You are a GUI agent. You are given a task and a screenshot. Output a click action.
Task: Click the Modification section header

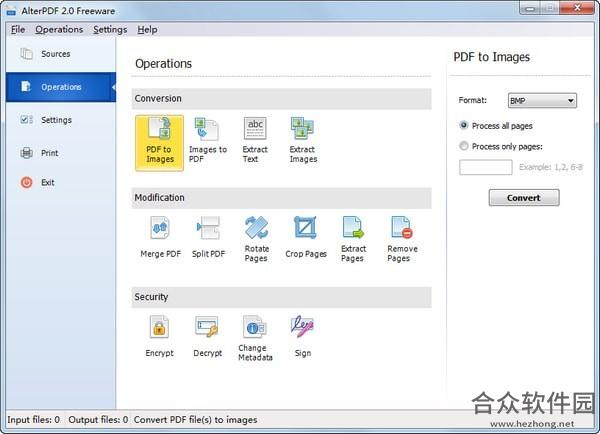[x=281, y=198]
